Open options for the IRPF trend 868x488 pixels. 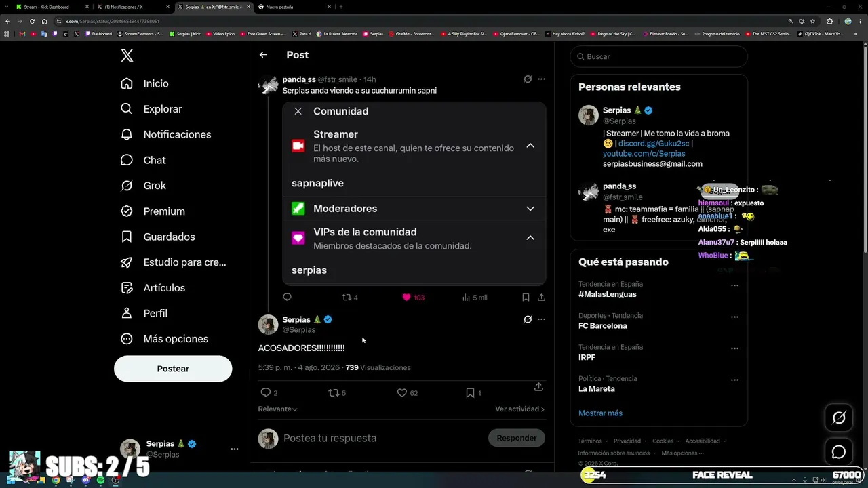click(x=734, y=348)
